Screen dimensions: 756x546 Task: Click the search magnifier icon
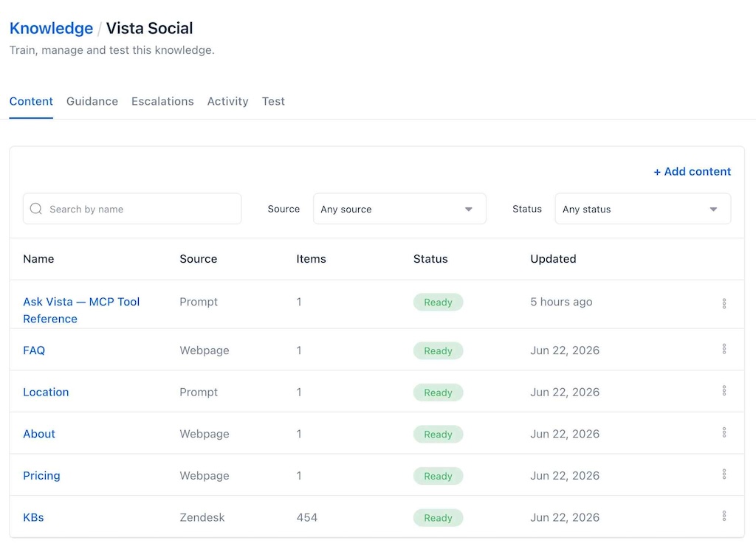[36, 209]
